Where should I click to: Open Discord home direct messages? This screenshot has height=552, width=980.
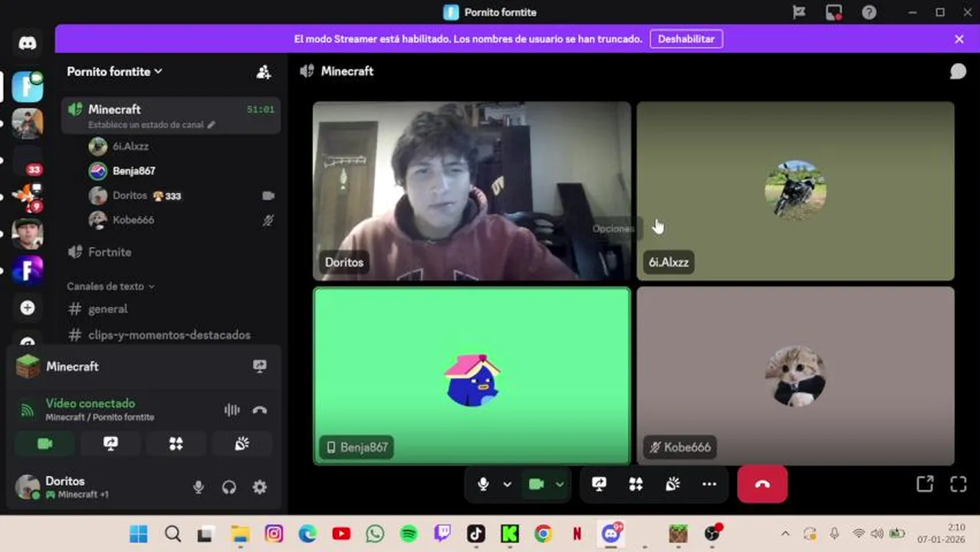28,43
